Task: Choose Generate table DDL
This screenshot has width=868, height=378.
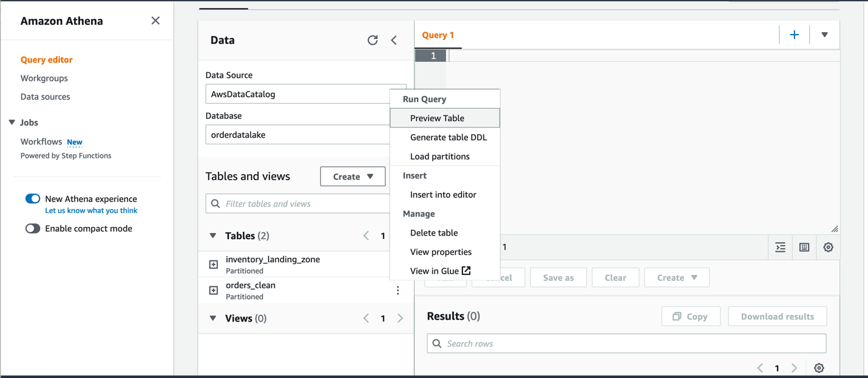Action: 445,137
